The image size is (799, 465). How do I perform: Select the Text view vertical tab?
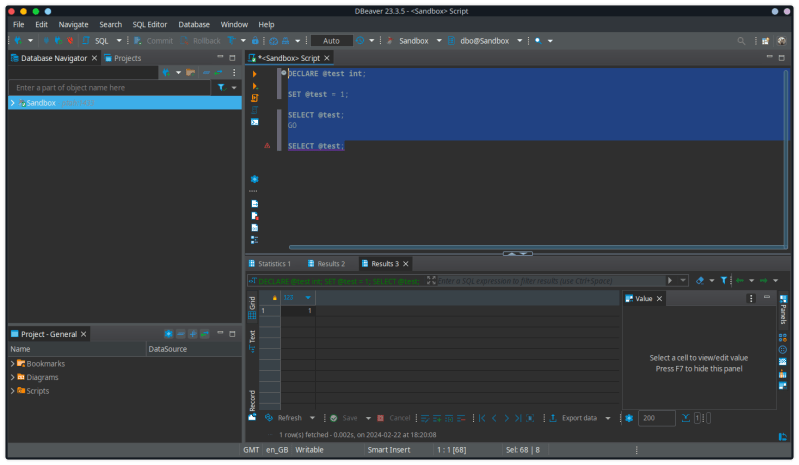point(252,341)
